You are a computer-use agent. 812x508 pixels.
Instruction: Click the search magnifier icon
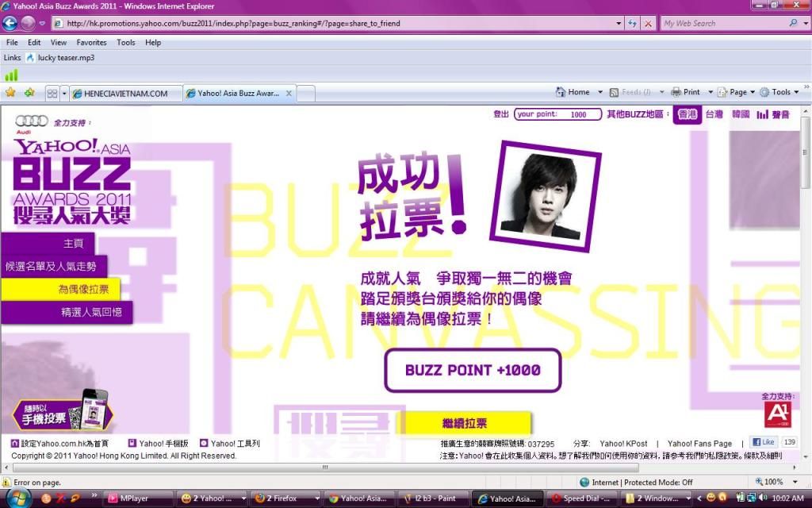click(x=793, y=23)
